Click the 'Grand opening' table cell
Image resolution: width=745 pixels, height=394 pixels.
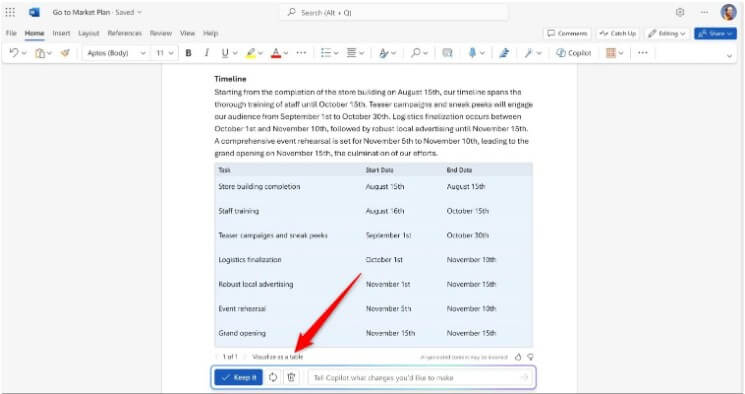click(x=242, y=333)
